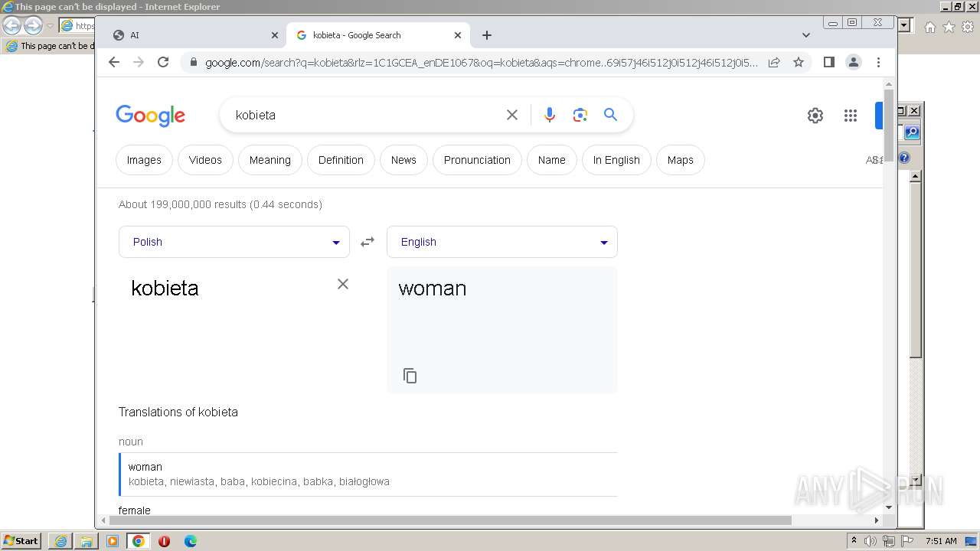Go back in Chrome
Screen dimensions: 980x551
(114, 62)
